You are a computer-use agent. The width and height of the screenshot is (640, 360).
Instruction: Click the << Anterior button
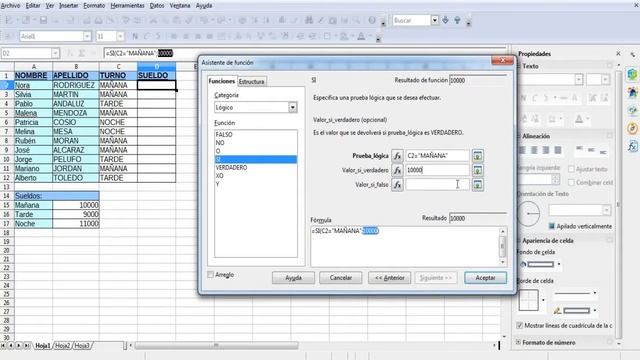coord(389,278)
